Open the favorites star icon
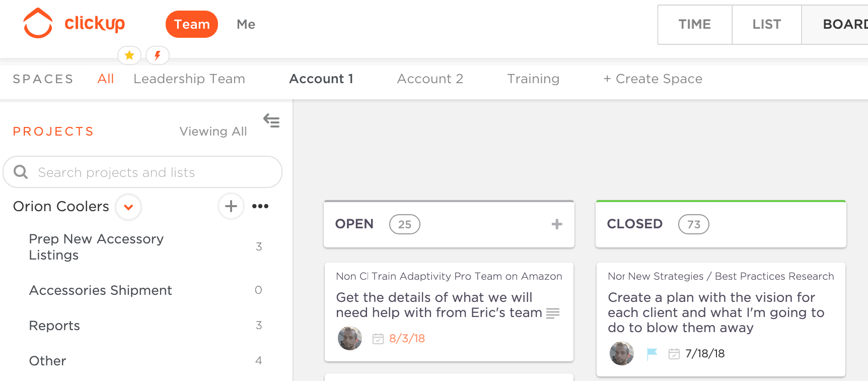The image size is (868, 381). (x=129, y=55)
